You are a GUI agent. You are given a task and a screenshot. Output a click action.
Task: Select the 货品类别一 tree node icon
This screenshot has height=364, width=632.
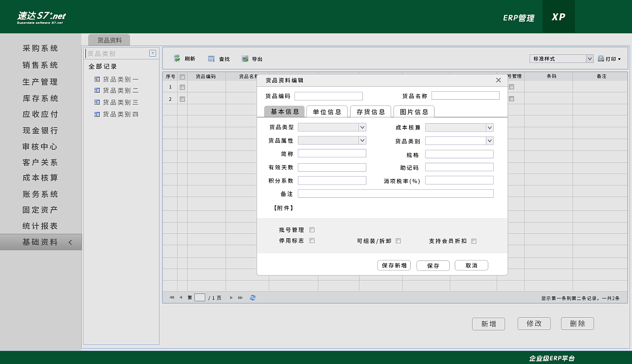point(97,79)
